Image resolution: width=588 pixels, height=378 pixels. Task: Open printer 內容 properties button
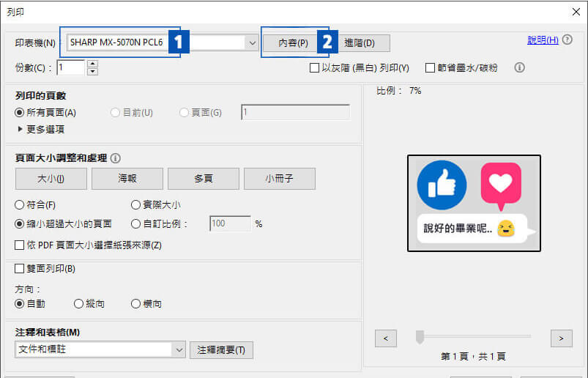[x=292, y=43]
